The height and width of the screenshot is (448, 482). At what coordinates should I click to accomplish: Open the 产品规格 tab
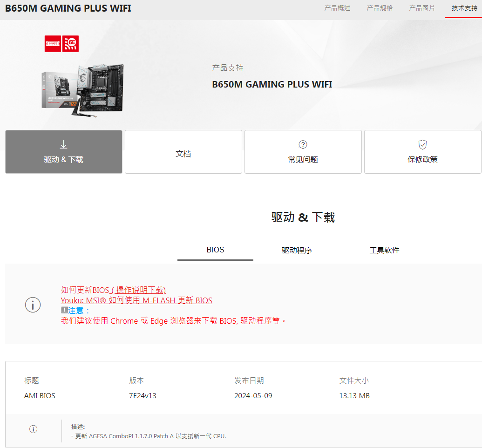coord(380,8)
